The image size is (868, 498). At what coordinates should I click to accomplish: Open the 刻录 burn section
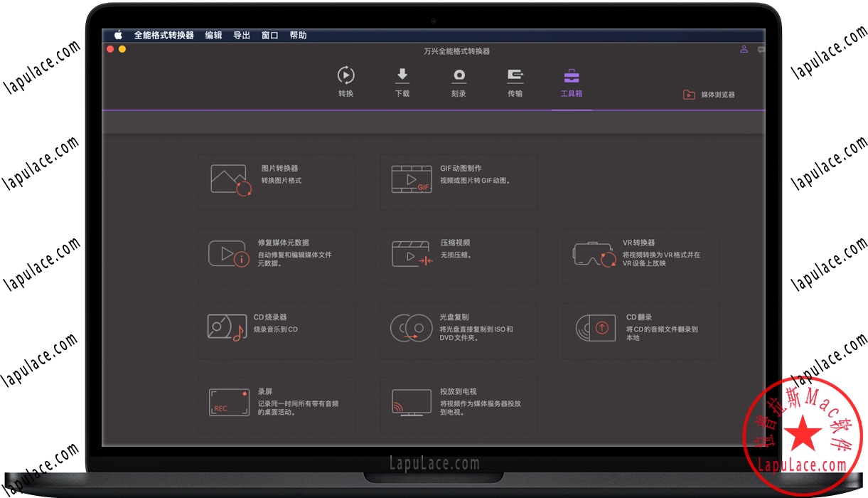pos(459,80)
